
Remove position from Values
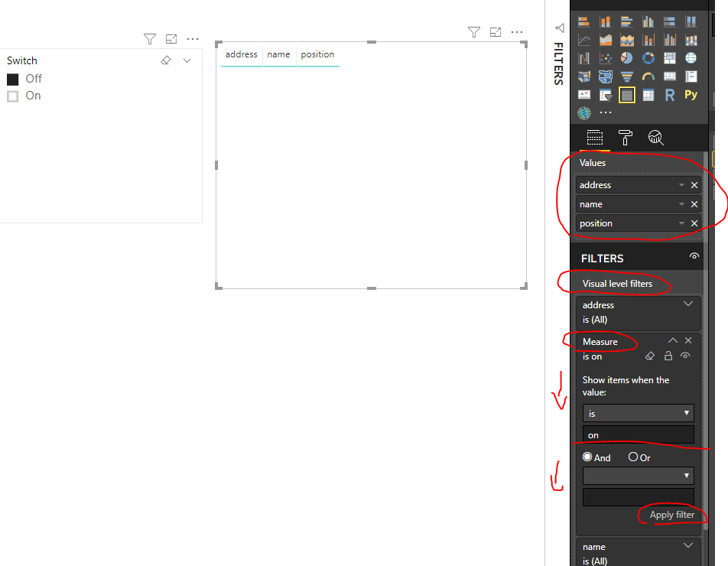coord(694,223)
